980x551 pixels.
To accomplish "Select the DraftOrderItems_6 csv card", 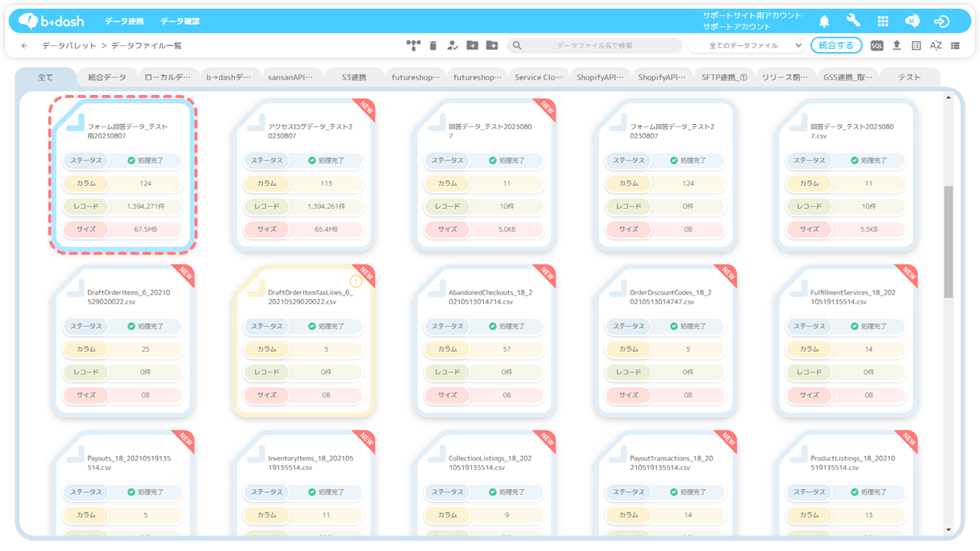I will 123,341.
